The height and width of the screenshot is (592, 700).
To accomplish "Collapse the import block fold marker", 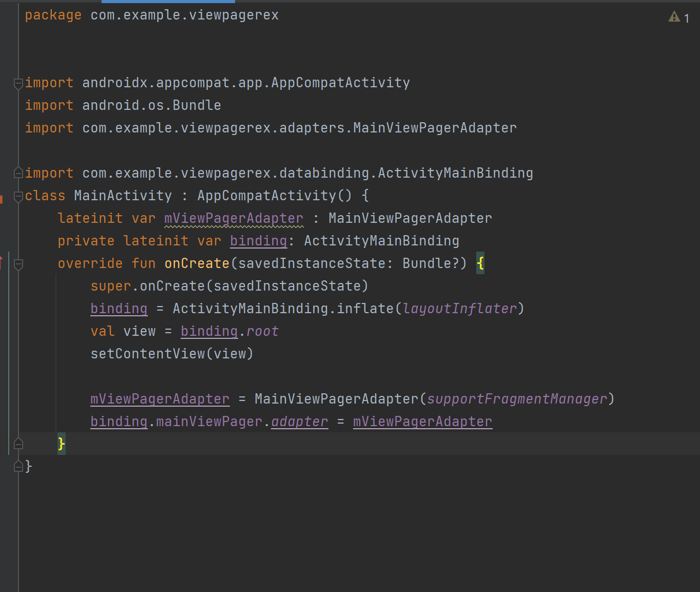I will (x=18, y=83).
